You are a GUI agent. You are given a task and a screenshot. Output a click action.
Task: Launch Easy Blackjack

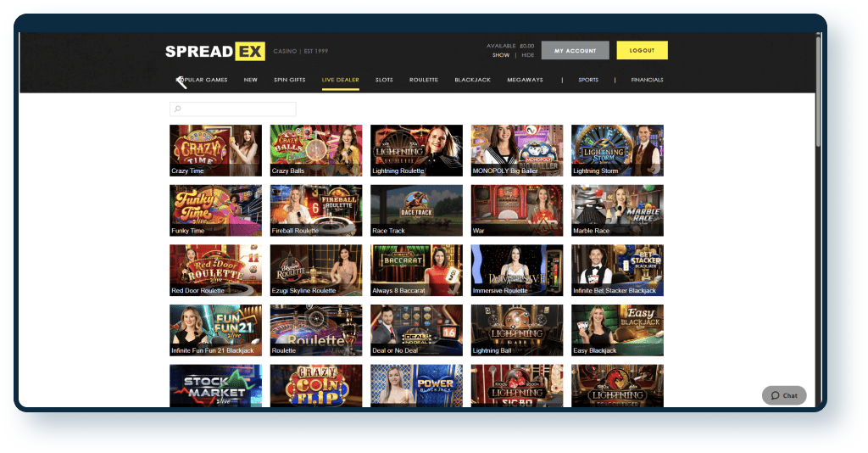coord(617,330)
